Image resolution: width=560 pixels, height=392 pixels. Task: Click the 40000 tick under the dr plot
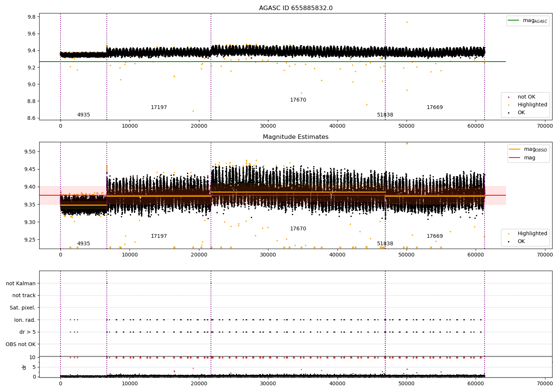[x=337, y=383]
